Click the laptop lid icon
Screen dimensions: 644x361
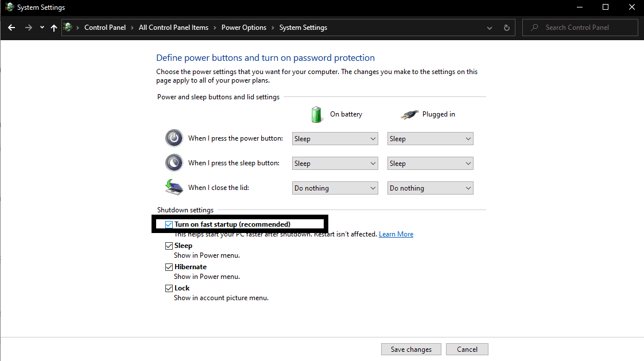[174, 187]
